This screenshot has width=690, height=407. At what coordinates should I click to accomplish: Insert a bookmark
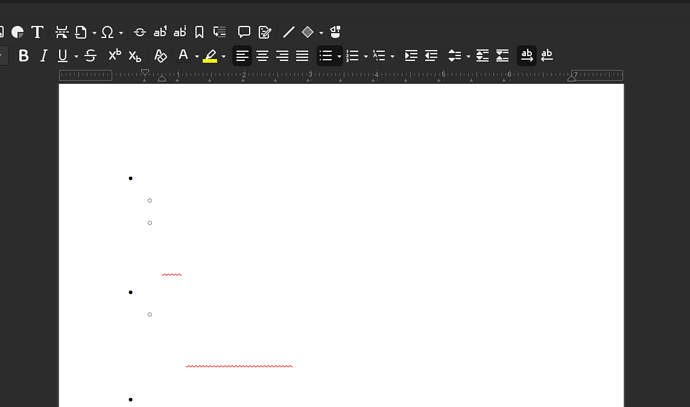point(200,32)
